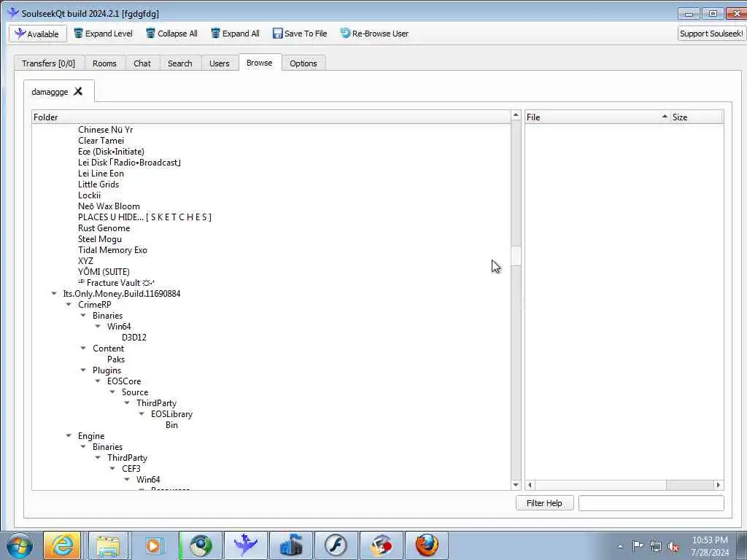
Task: Select the Lei Line Eon folder
Action: point(101,174)
